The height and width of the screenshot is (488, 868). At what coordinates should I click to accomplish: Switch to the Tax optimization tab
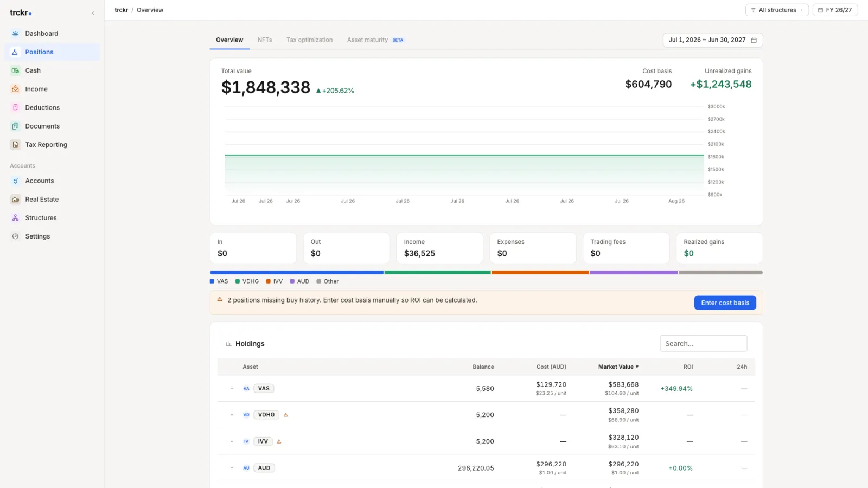tap(310, 40)
